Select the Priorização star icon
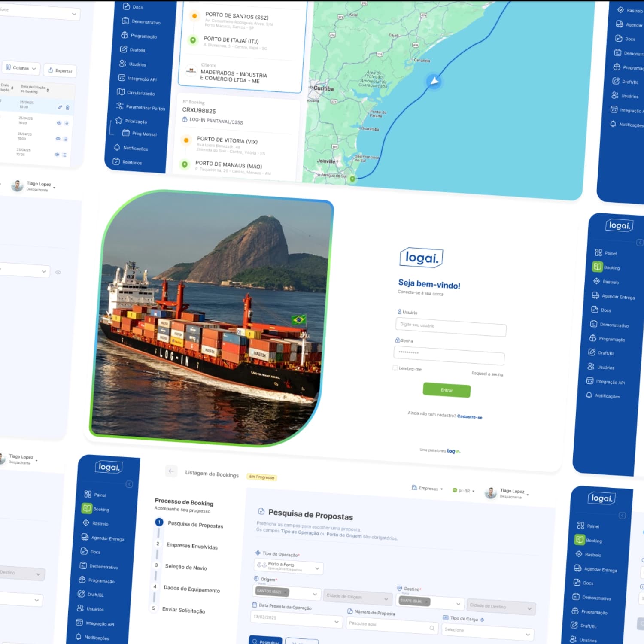 point(119,120)
